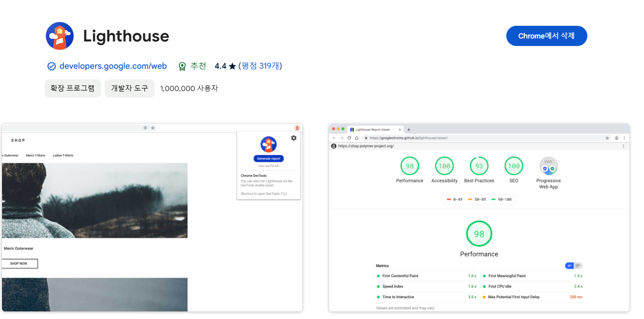Open the '평점 319개' ratings link
Image resolution: width=644 pixels, height=319 pixels.
[260, 66]
